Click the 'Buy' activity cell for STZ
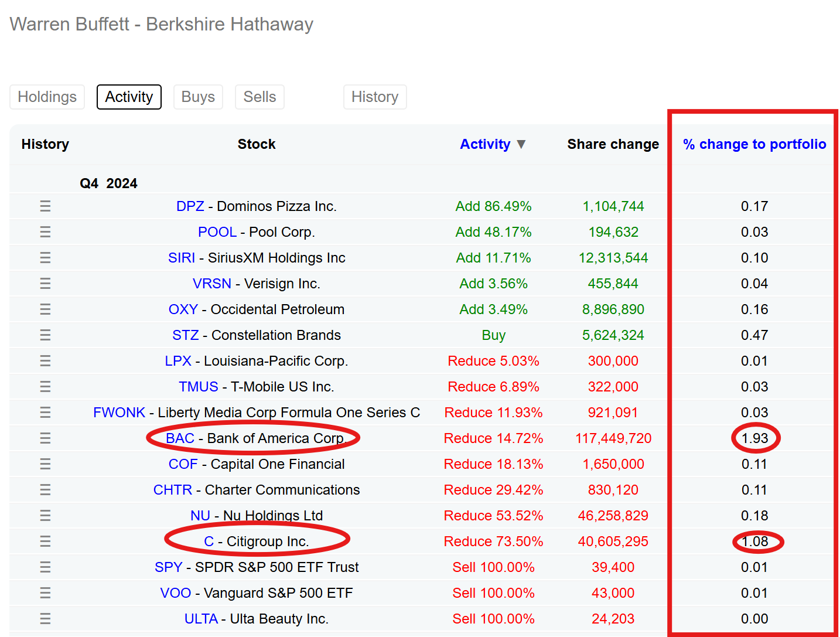 [494, 335]
